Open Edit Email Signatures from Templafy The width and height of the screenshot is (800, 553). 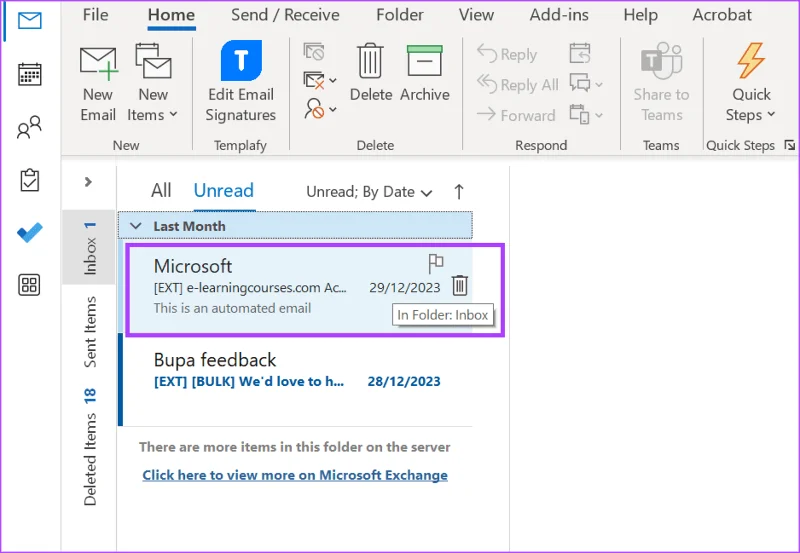point(241,82)
